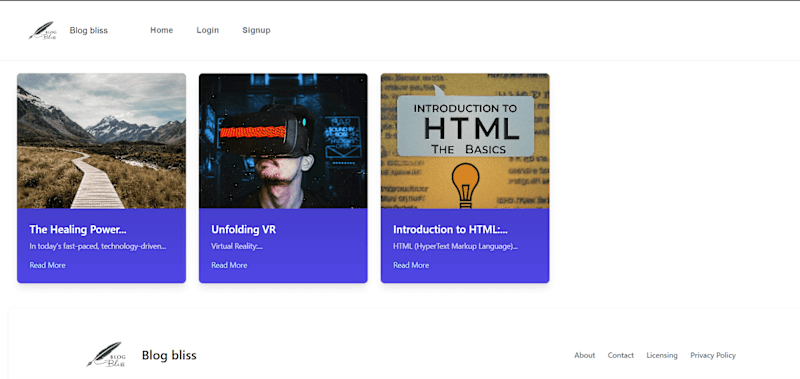Open the Contact footer link
The height and width of the screenshot is (379, 800).
tap(620, 355)
